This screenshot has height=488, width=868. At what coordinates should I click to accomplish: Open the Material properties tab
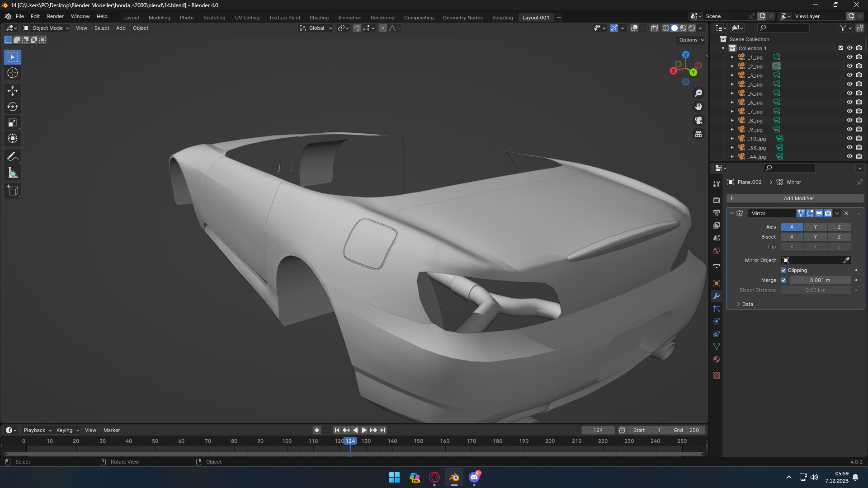pyautogui.click(x=717, y=360)
